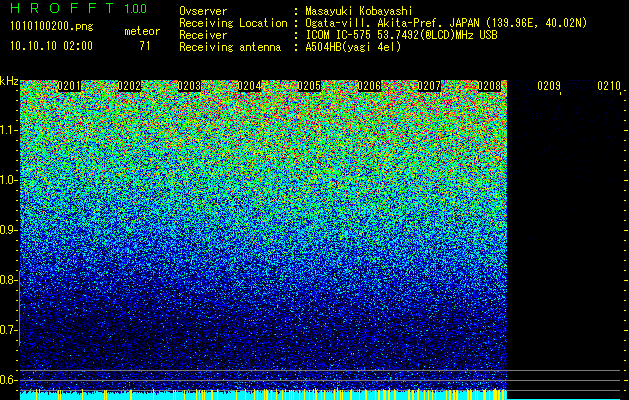Click the 1.1 kHz axis label
The height and width of the screenshot is (400, 629).
click(8, 130)
